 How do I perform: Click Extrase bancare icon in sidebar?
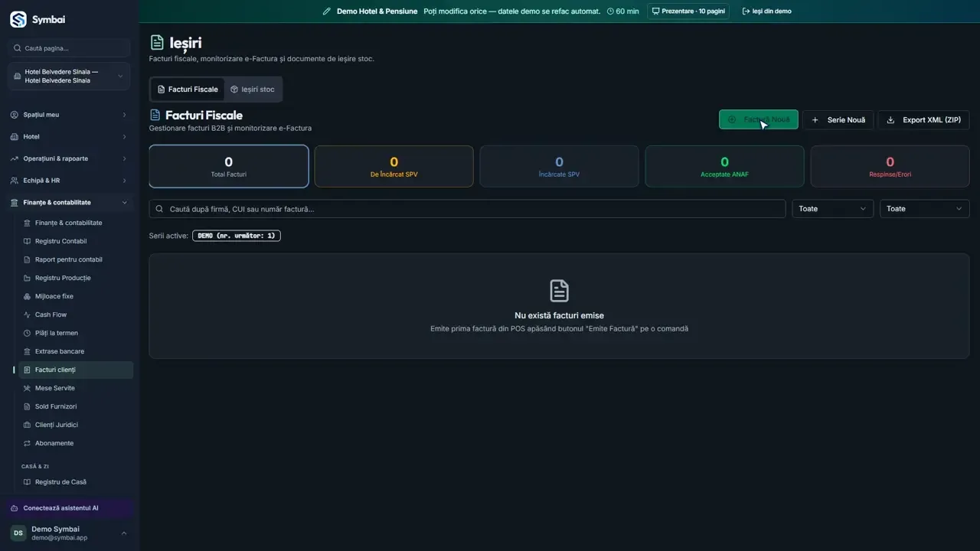[x=28, y=351]
